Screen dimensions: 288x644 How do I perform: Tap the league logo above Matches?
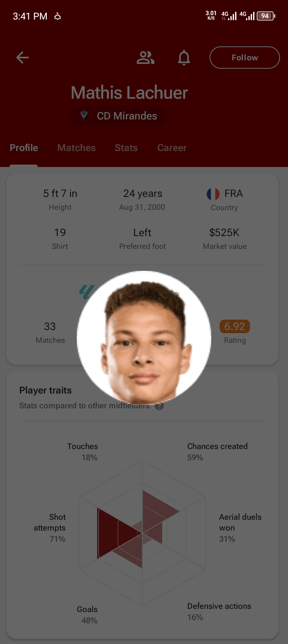(86, 292)
